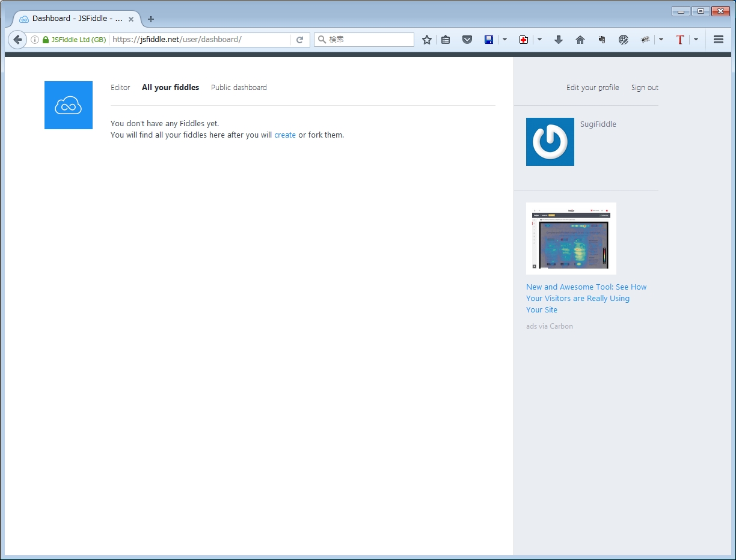Click the browser back button
Screen dimensions: 736x560
17,40
